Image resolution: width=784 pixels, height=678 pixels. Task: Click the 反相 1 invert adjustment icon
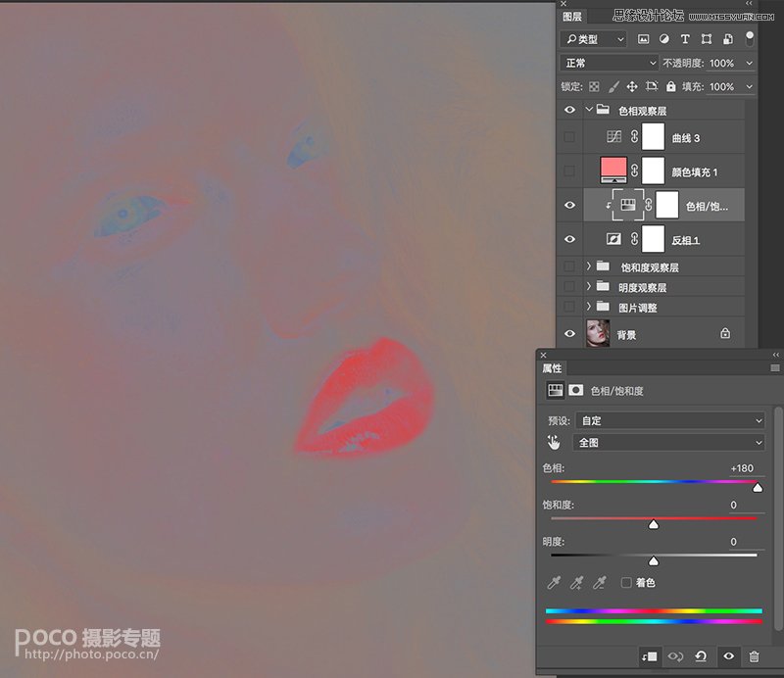click(x=614, y=239)
